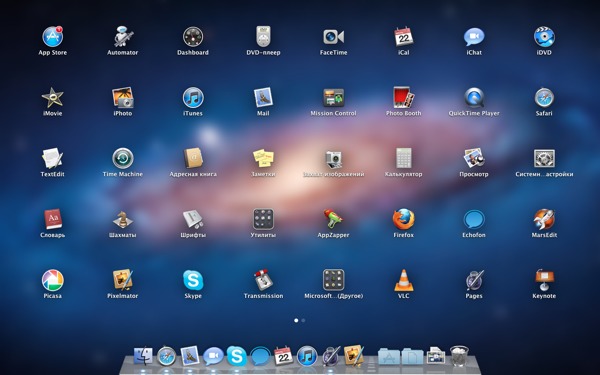The width and height of the screenshot is (600, 375).
Task: Launch Калькулятор
Action: 404,158
